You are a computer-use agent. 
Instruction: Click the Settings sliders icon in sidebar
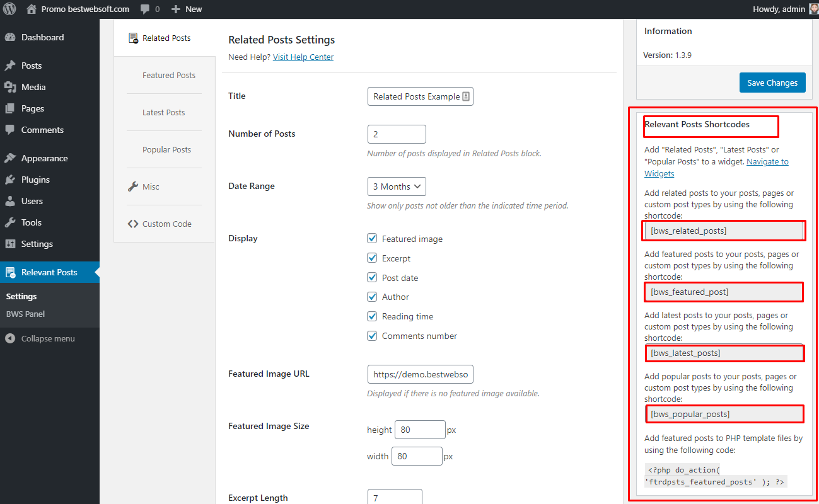coord(10,244)
